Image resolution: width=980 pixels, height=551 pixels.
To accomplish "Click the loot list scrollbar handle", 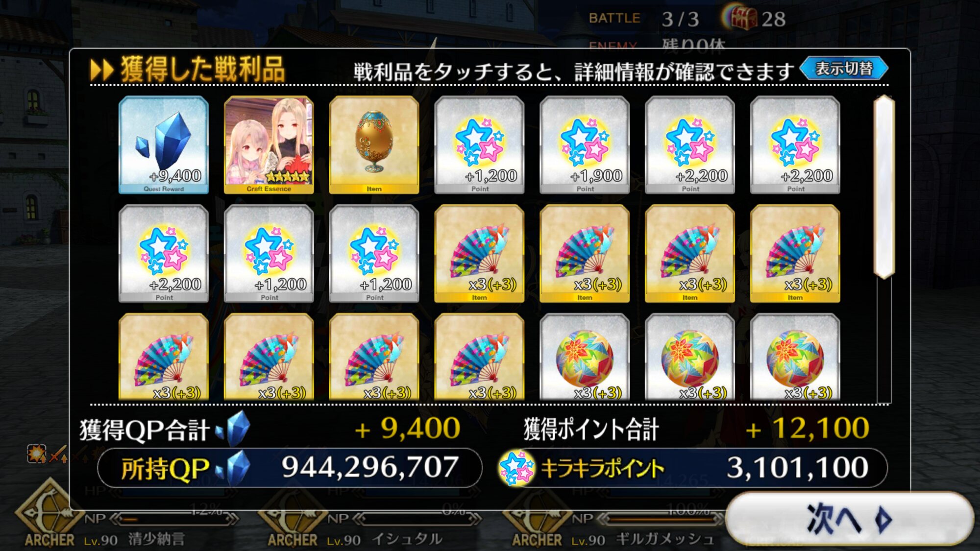I will (x=884, y=187).
